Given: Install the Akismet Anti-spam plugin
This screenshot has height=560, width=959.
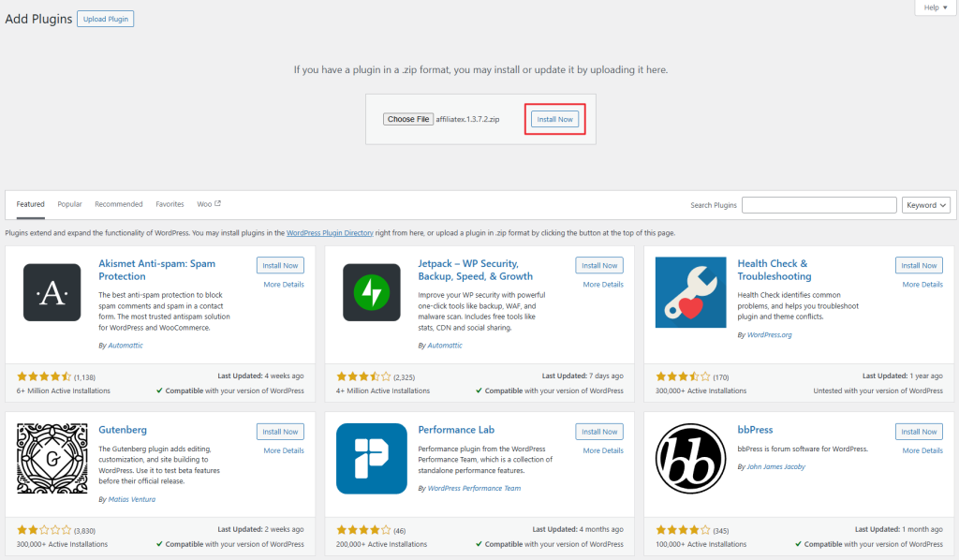Looking at the screenshot, I should [280, 265].
